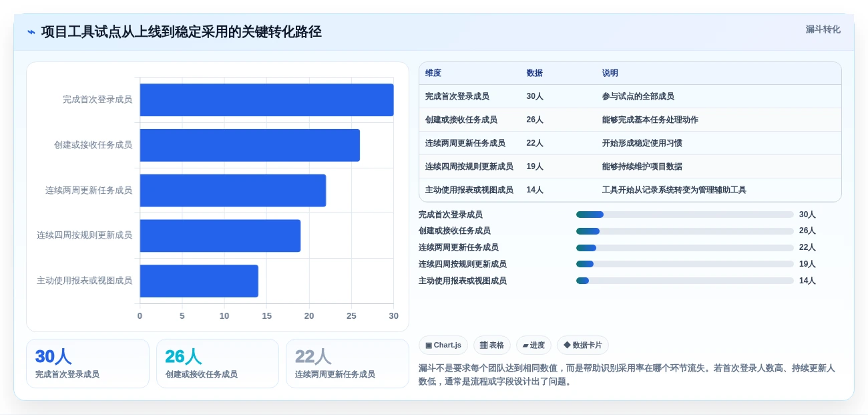This screenshot has height=415, width=868.
Task: Click table cell 主动使用报表或视图成员
Action: pyautogui.click(x=469, y=190)
